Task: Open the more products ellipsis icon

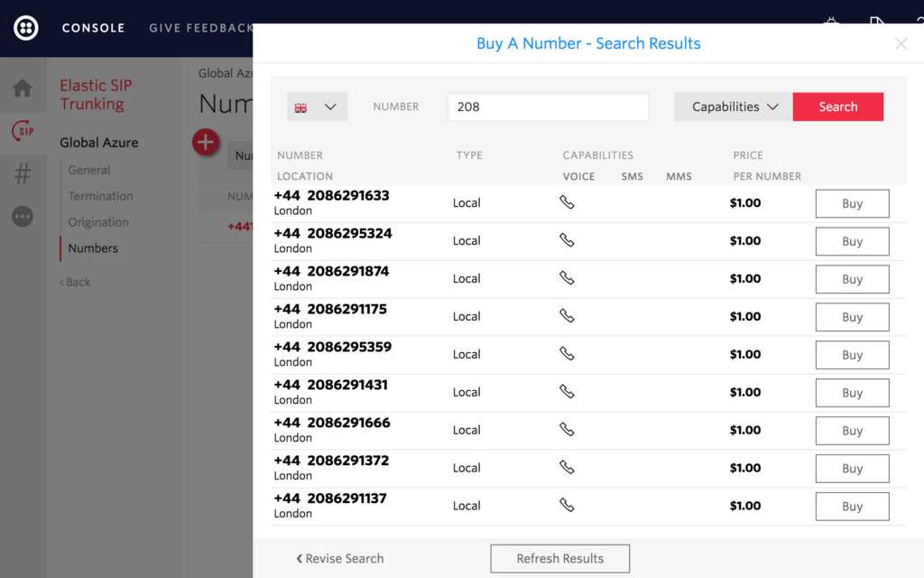Action: click(x=23, y=217)
